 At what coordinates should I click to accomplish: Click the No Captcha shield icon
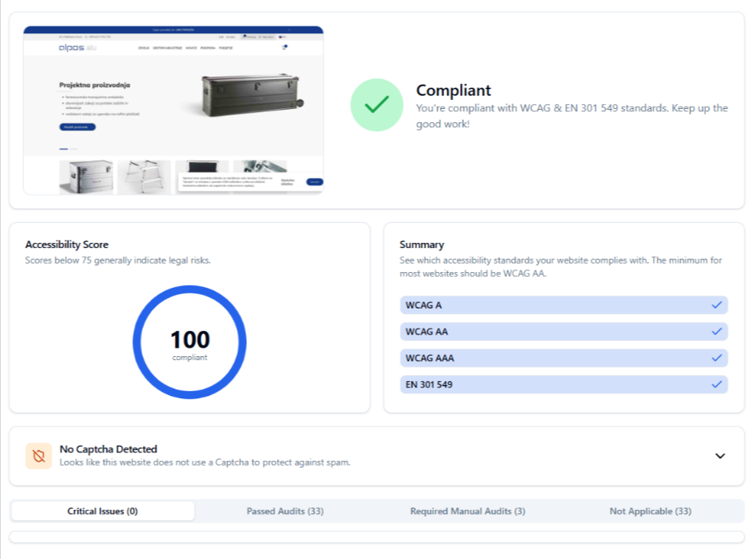(38, 456)
